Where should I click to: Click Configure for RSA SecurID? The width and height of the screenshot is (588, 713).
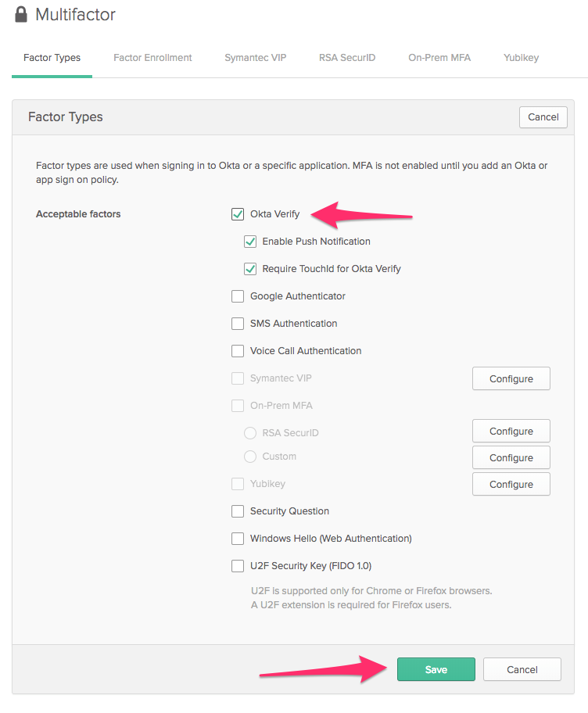[x=511, y=431]
